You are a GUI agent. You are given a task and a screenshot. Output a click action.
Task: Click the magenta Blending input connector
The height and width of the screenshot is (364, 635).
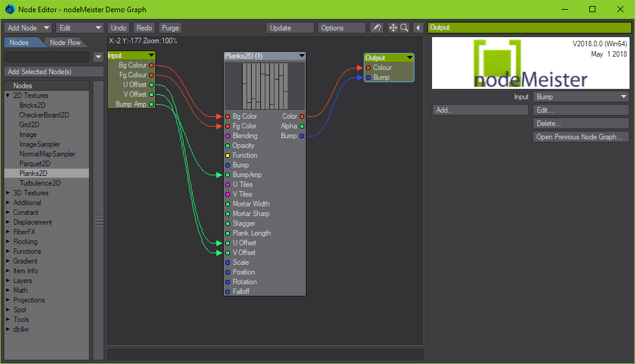227,136
